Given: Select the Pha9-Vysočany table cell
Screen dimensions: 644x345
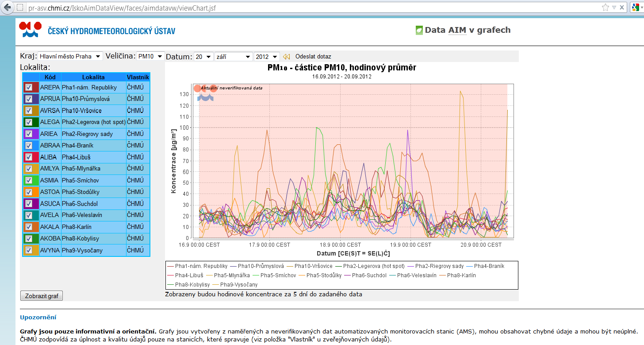Looking at the screenshot, I should pos(93,250).
